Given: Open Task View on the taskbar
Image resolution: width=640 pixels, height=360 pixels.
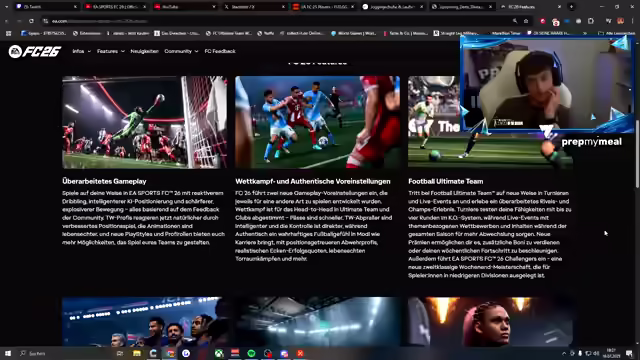Looking at the screenshot, I should point(120,353).
